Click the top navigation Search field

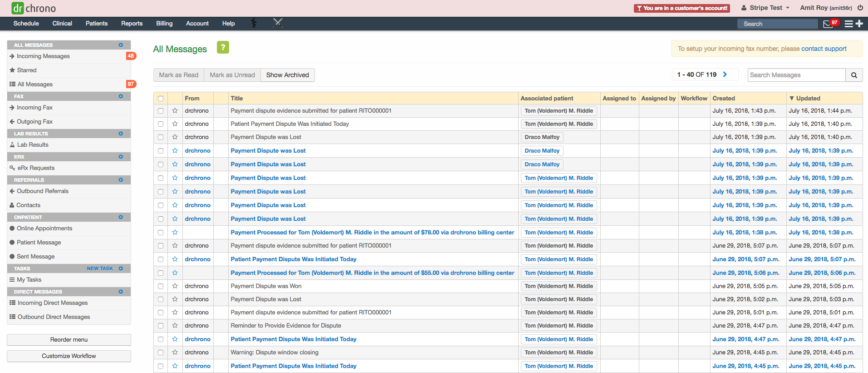coord(778,24)
